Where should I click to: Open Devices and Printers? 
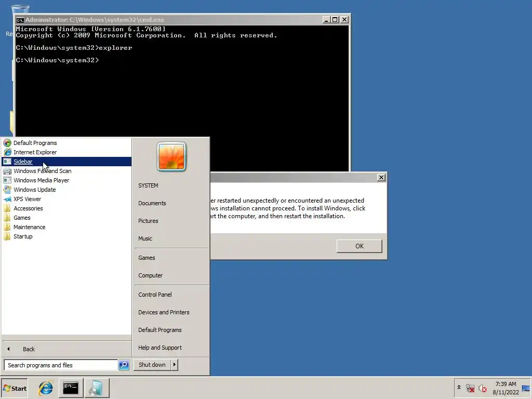click(171, 312)
